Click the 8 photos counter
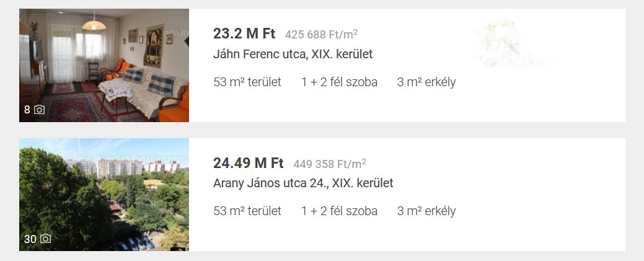The image size is (644, 261). (27, 110)
